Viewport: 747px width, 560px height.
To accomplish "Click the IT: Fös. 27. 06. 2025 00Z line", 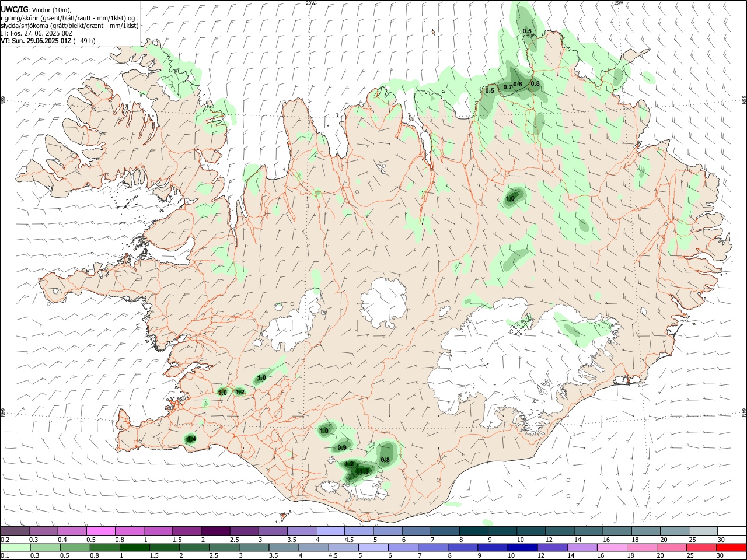I will [x=36, y=33].
